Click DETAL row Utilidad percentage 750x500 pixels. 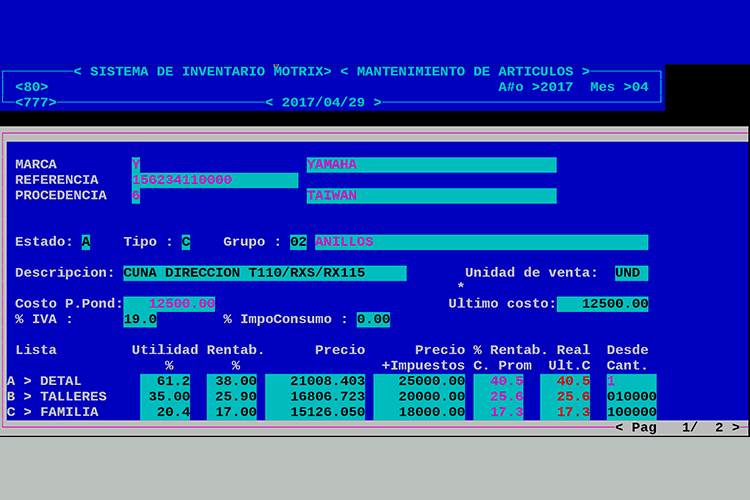click(x=165, y=381)
